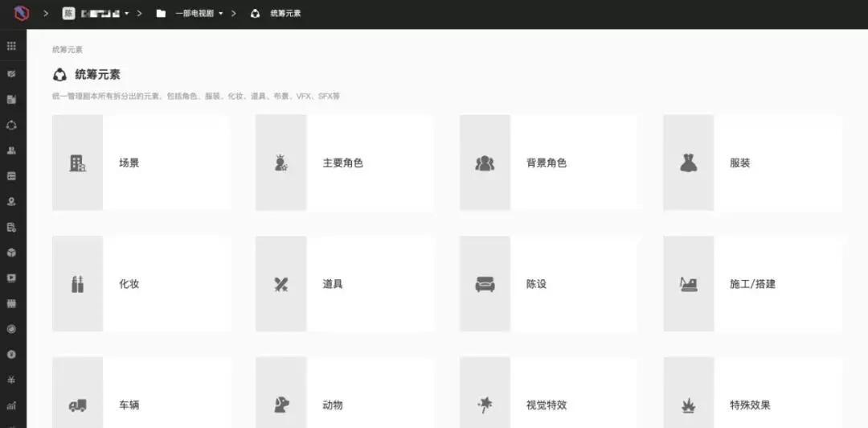Viewport: 868px width, 428px height.
Task: Open the location pin sidebar icon
Action: pyautogui.click(x=11, y=201)
